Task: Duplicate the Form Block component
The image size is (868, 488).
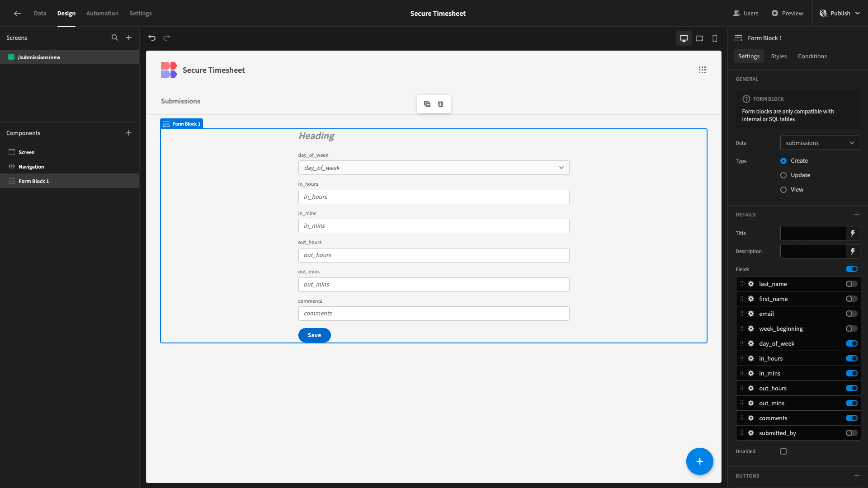Action: (427, 104)
